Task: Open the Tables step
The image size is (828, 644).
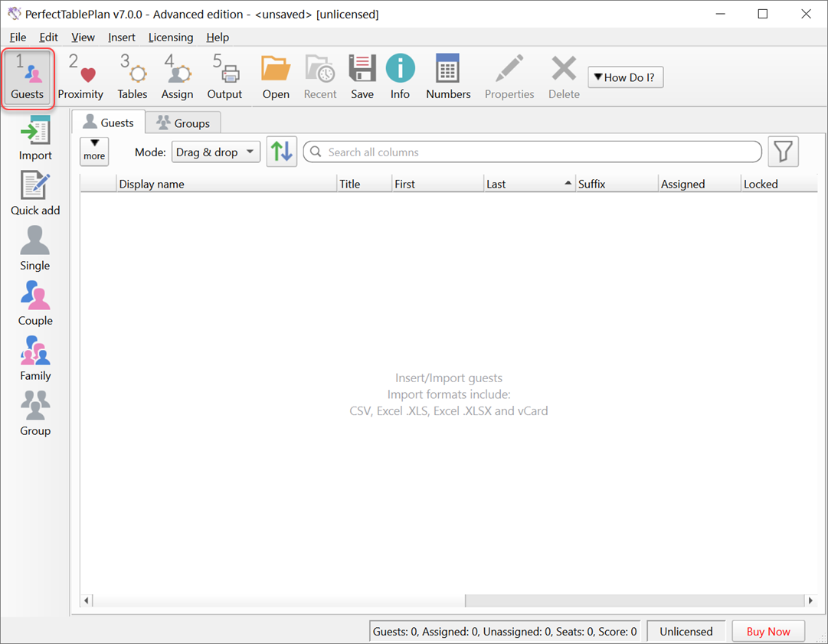Action: point(132,75)
